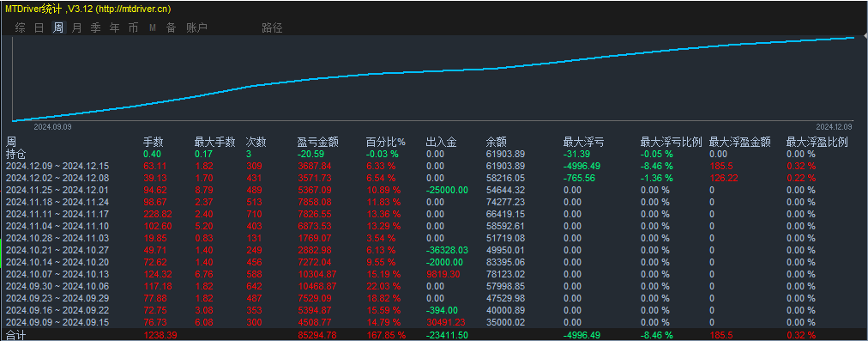Screen dimensions: 868x341
Task: Click the profit cell 10468.87
Action: click(316, 286)
